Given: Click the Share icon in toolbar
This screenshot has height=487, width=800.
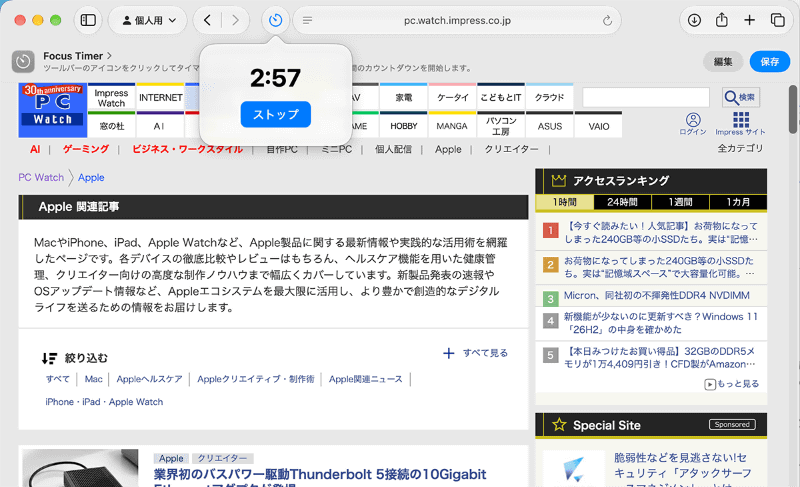Looking at the screenshot, I should [x=721, y=20].
